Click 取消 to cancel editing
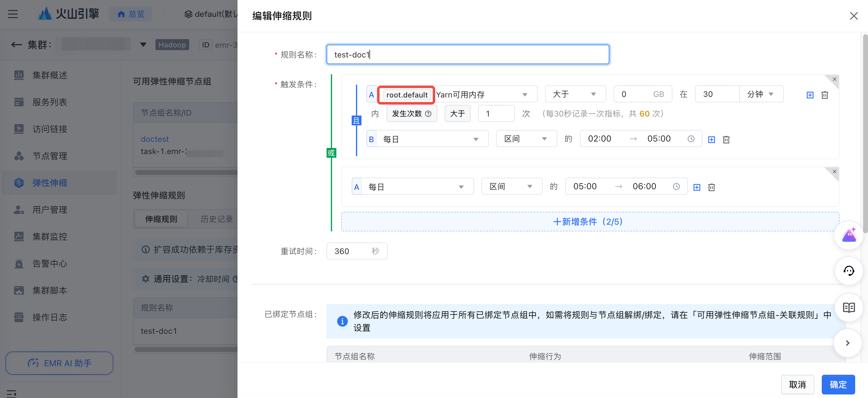The image size is (868, 398). [797, 385]
